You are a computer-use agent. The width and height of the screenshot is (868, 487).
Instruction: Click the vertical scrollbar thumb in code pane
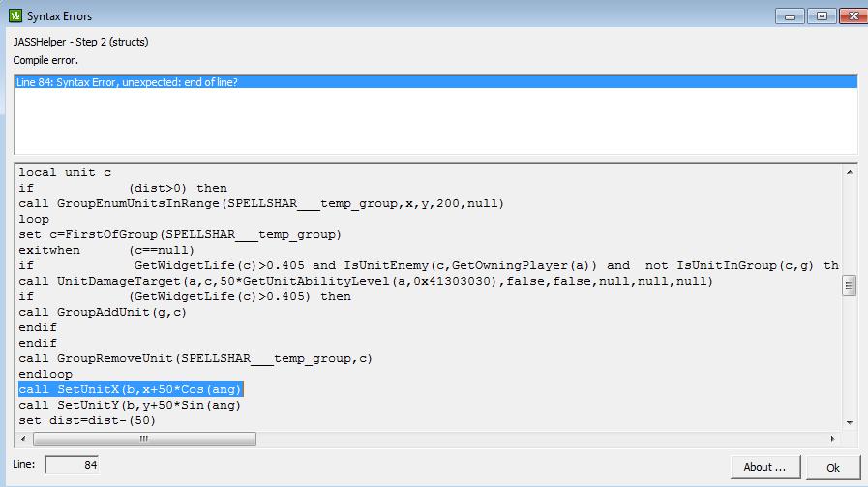[x=850, y=286]
